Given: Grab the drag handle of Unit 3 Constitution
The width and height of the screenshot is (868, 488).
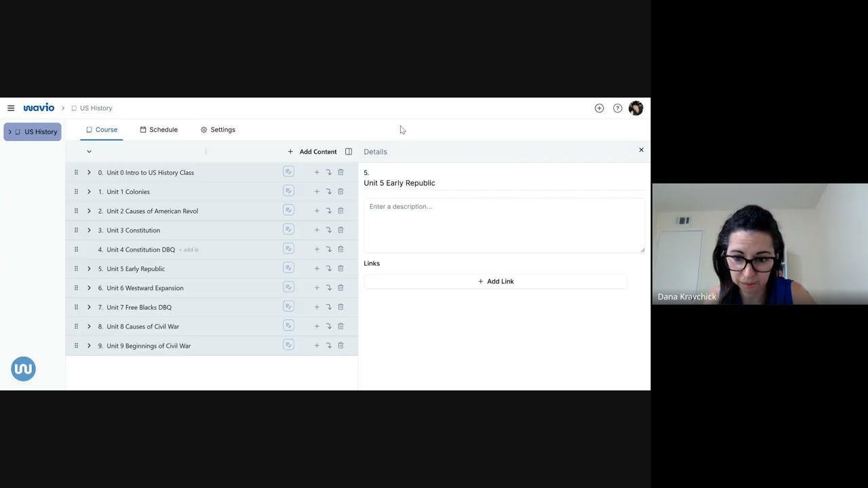Looking at the screenshot, I should 76,230.
